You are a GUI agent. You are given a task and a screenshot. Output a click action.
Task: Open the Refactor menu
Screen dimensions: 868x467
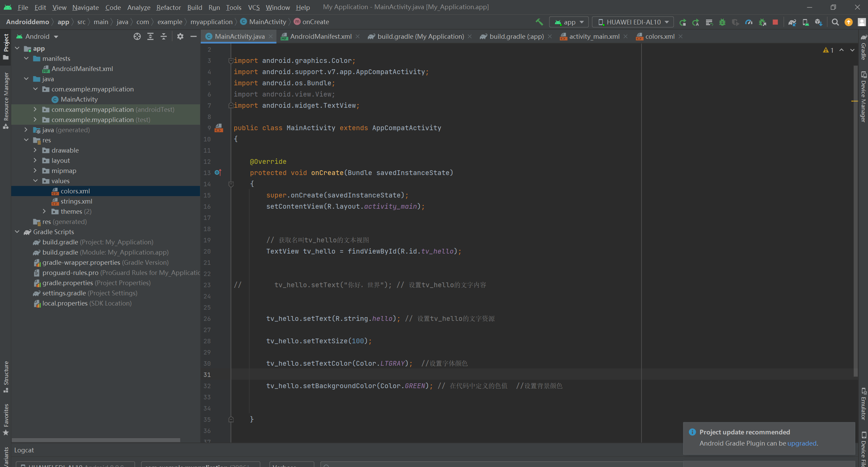pyautogui.click(x=168, y=7)
